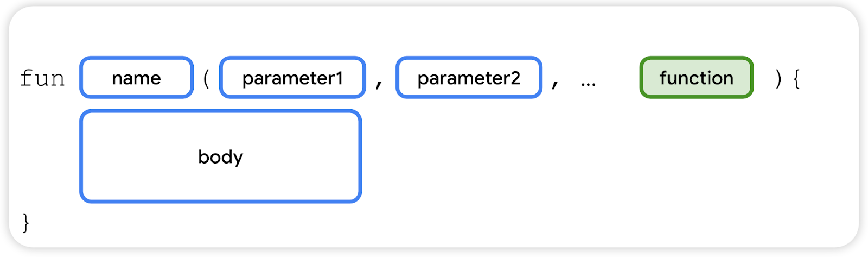Click the 'parameter2' label text
Screen dimensions: 868x257
coord(469,78)
